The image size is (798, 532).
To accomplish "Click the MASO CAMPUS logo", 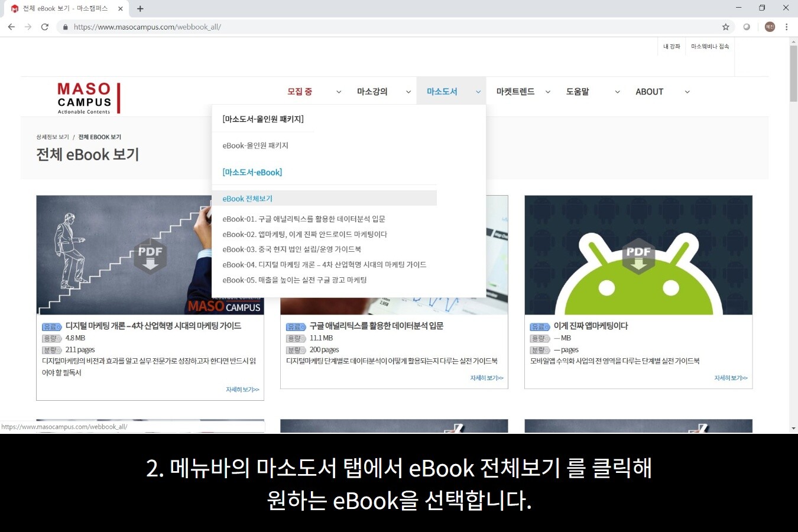I will click(87, 97).
